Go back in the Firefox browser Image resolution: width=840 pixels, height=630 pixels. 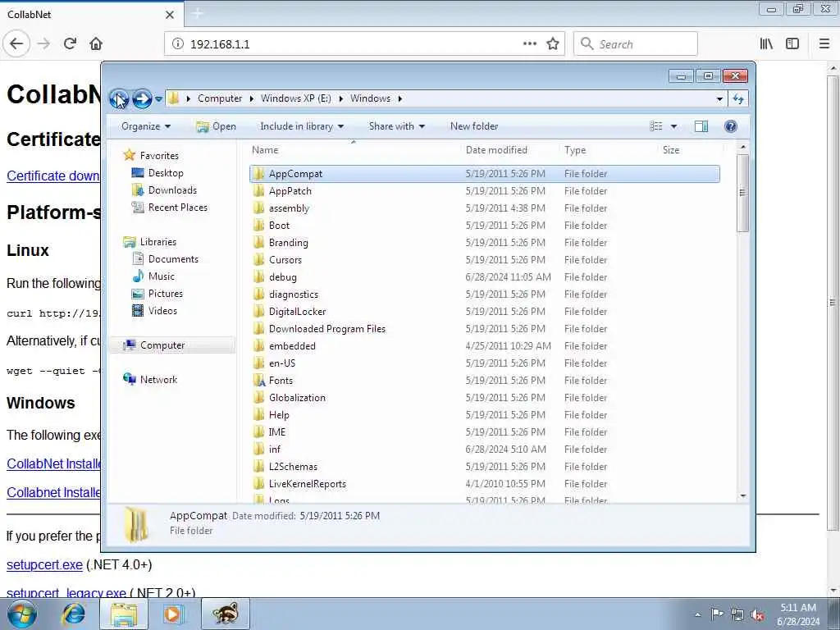(x=16, y=44)
